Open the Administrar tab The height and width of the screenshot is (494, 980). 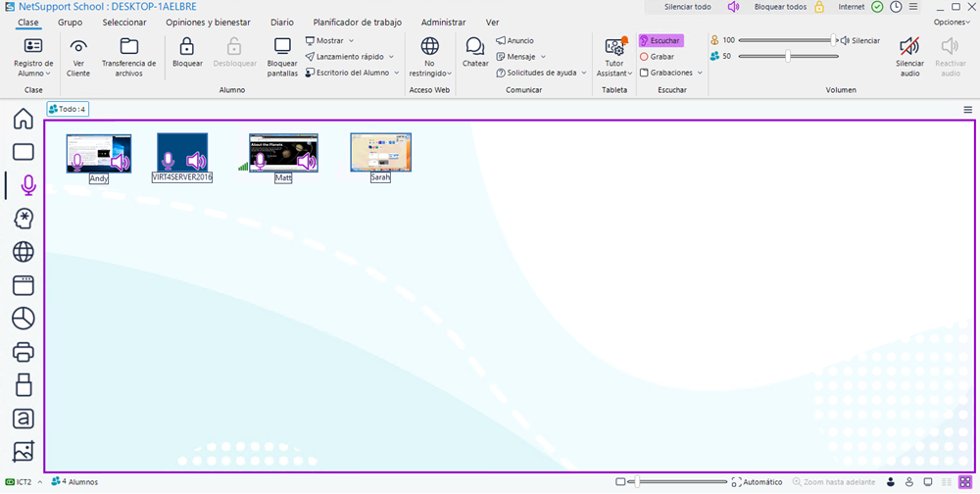443,23
